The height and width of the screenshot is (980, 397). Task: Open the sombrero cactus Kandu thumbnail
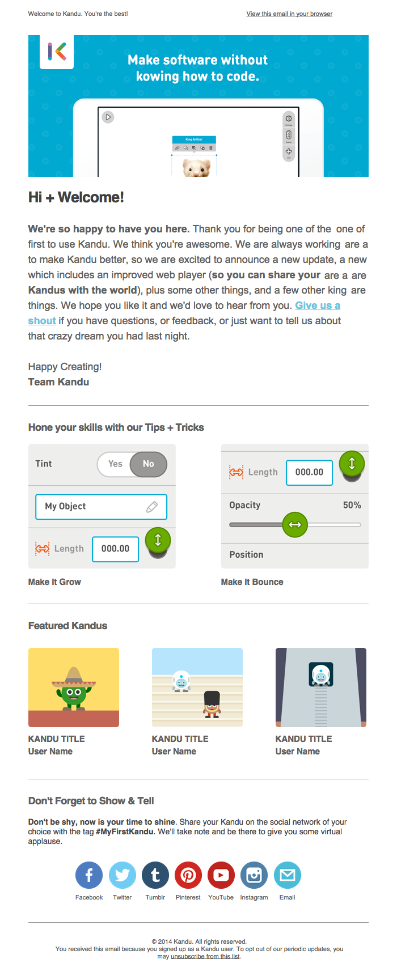tap(74, 687)
